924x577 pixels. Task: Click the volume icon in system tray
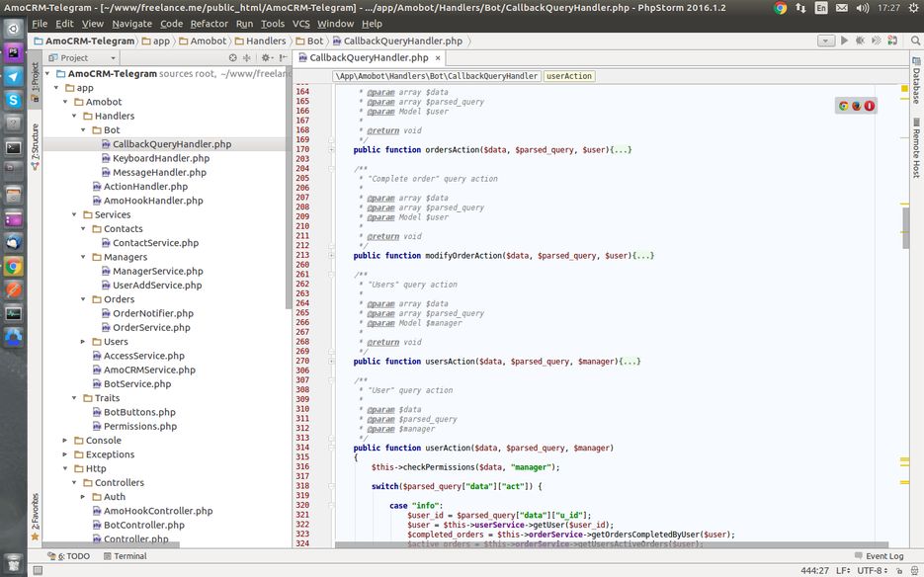tap(863, 8)
